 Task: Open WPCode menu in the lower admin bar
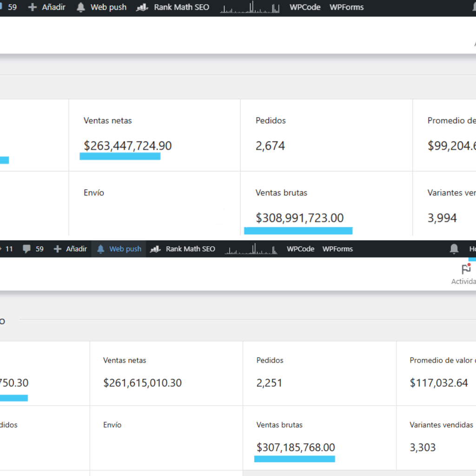coord(300,249)
